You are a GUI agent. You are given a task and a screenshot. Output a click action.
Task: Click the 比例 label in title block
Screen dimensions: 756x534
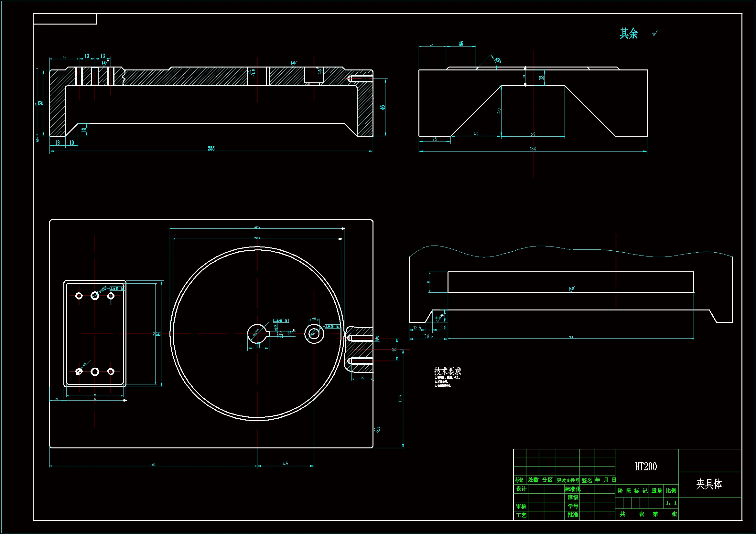[x=671, y=491]
